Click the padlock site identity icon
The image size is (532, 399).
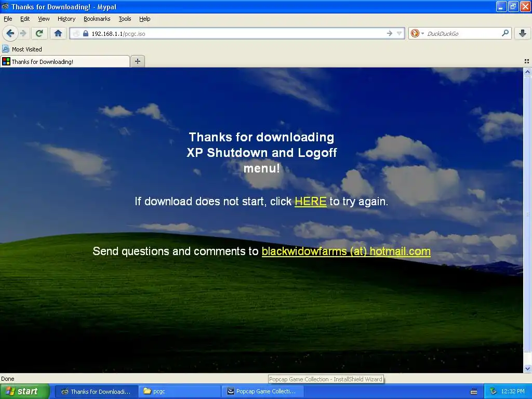(x=86, y=33)
